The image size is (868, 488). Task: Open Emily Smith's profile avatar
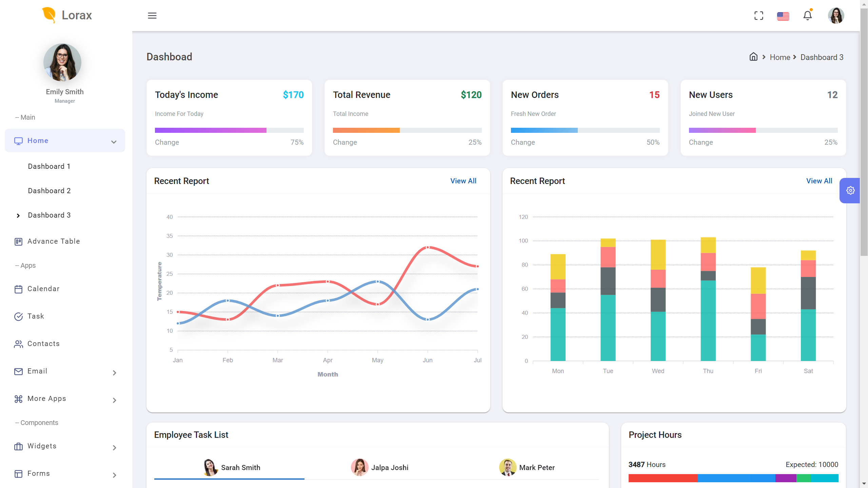pyautogui.click(x=836, y=16)
